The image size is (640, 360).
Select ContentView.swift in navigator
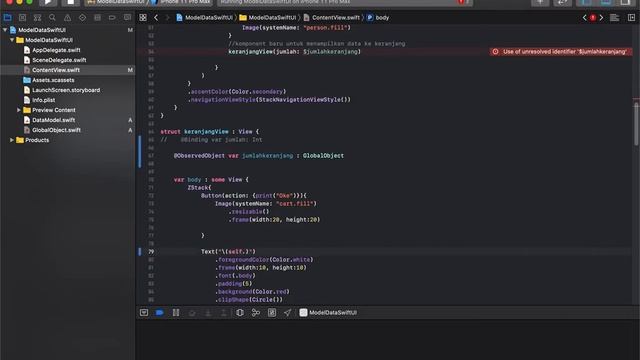[x=56, y=70]
